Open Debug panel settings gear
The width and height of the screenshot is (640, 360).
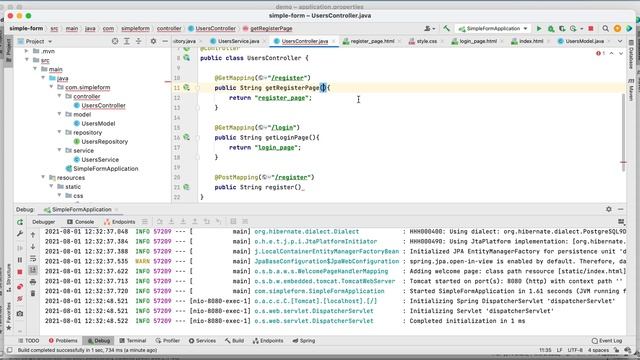coord(609,209)
